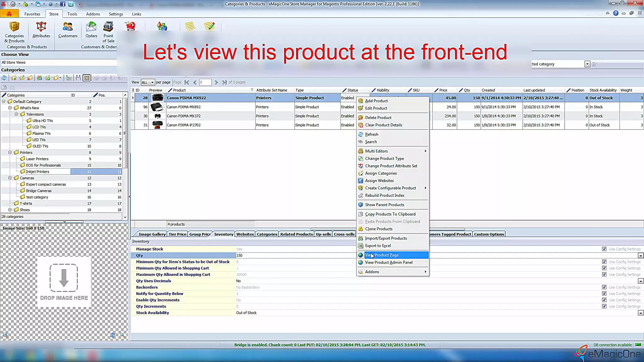Choose Edit Product in context menu
Screen dimensions: 644x362
[376, 108]
